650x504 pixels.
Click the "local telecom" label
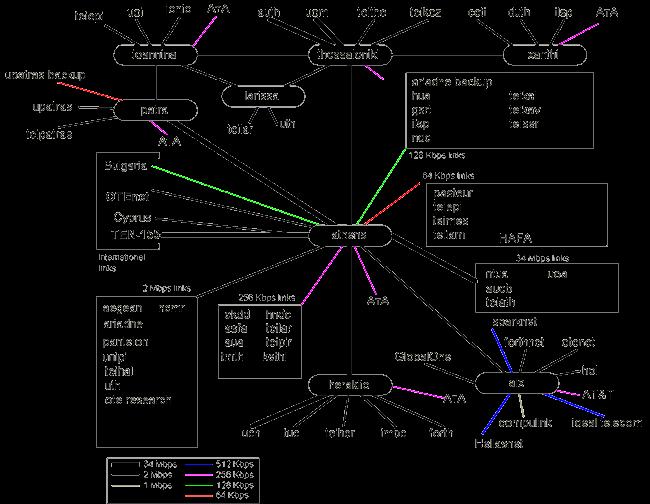[x=606, y=423]
